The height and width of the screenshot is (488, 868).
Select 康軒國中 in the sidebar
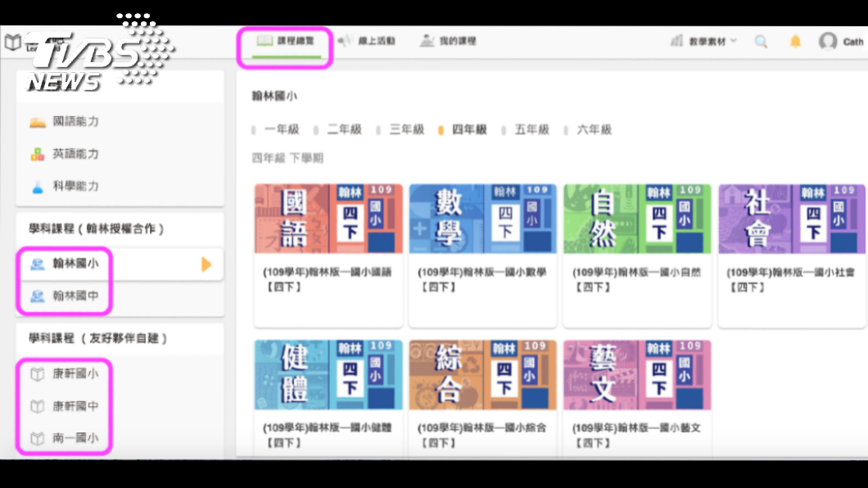coord(76,405)
